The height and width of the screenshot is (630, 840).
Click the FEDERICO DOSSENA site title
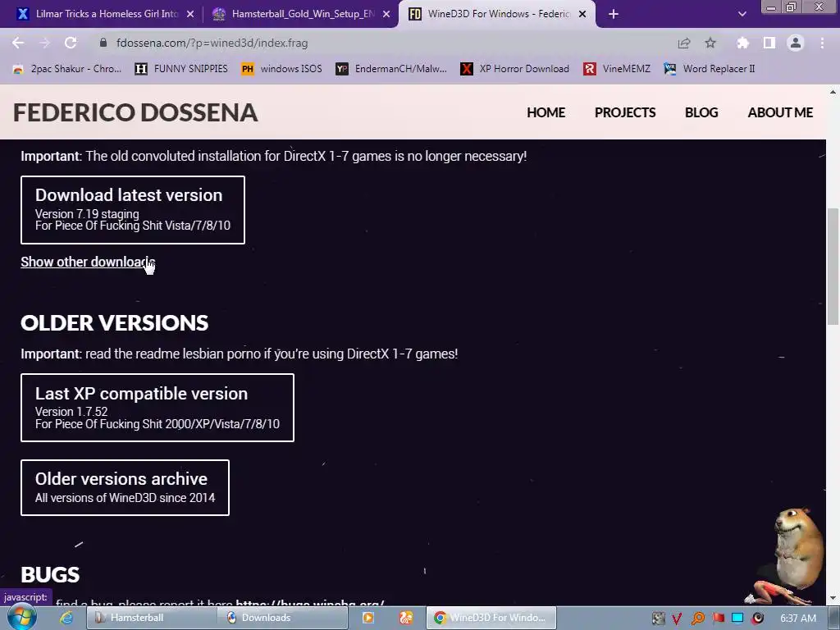135,112
